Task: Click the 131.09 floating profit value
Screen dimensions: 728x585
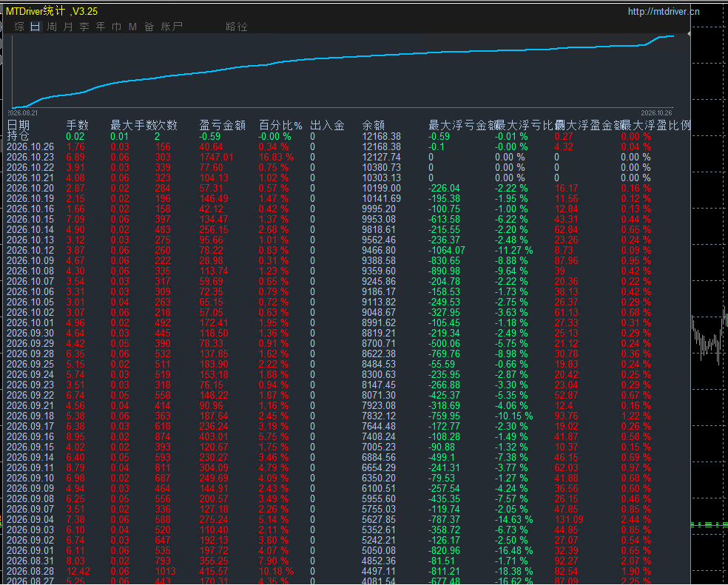Action: pos(569,519)
